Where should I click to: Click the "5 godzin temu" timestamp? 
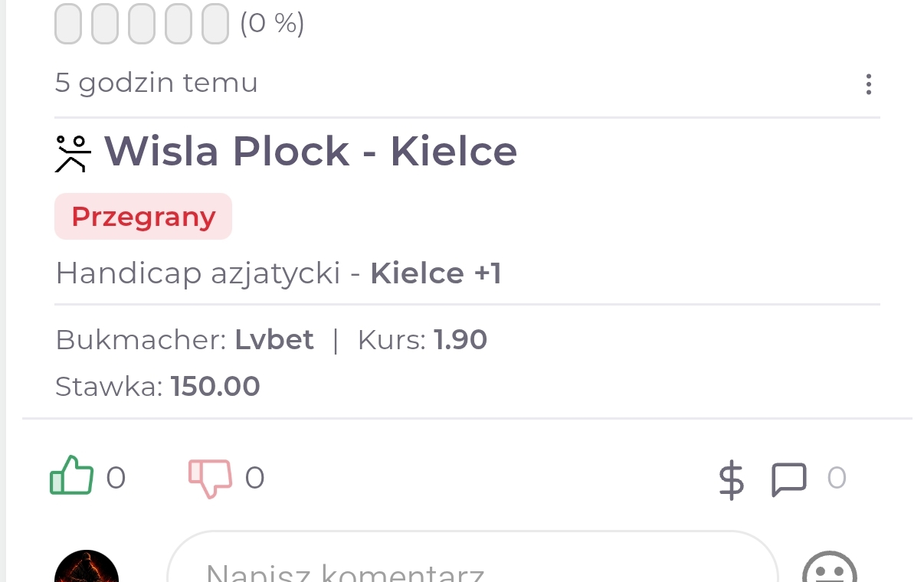[x=156, y=83]
